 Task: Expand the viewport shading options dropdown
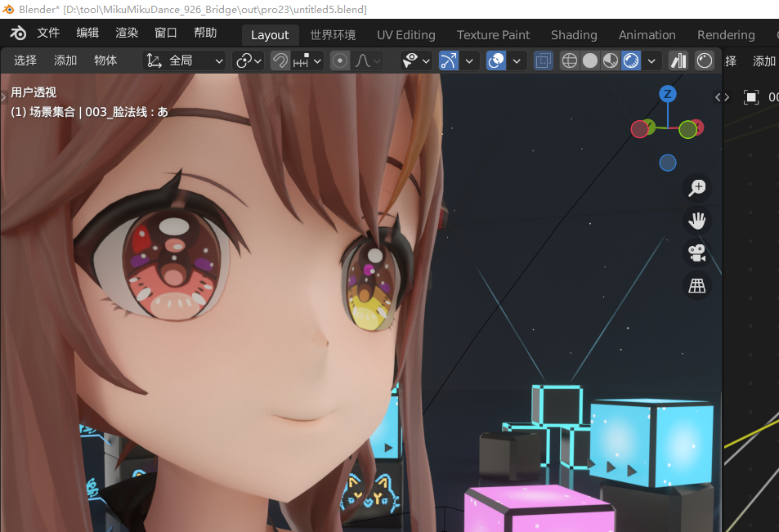(x=651, y=61)
